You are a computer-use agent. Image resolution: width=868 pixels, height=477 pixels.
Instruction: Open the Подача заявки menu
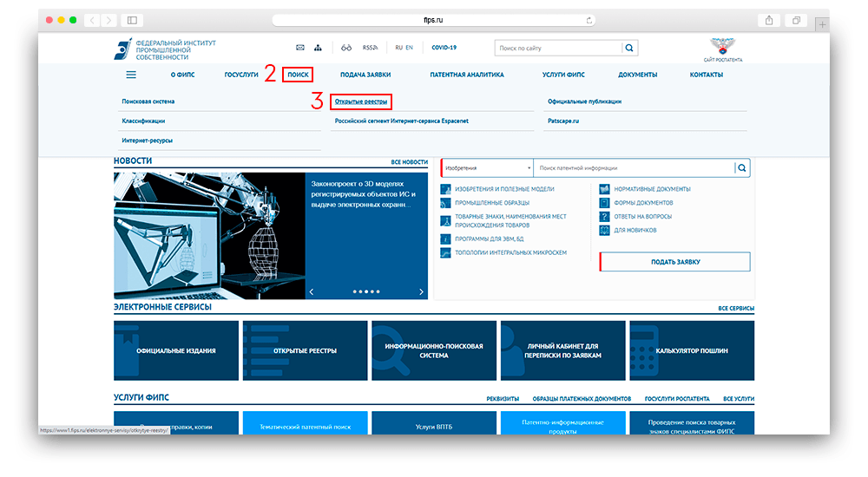point(365,75)
